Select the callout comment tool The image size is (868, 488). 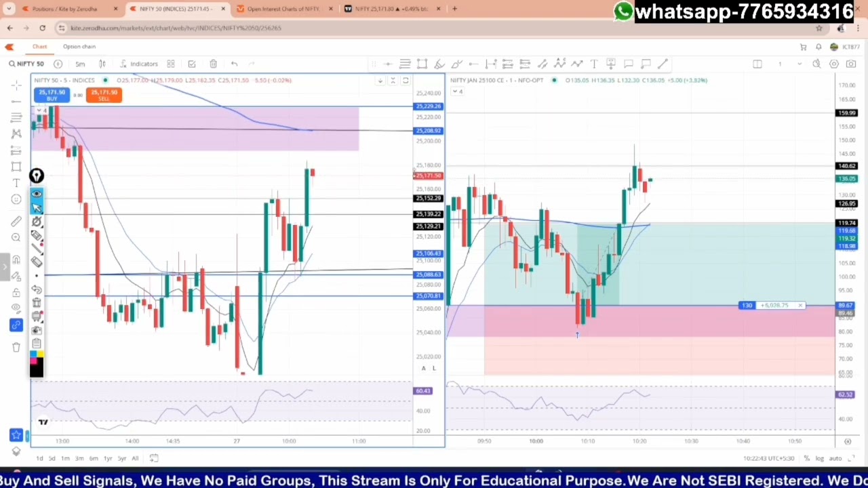click(x=629, y=64)
